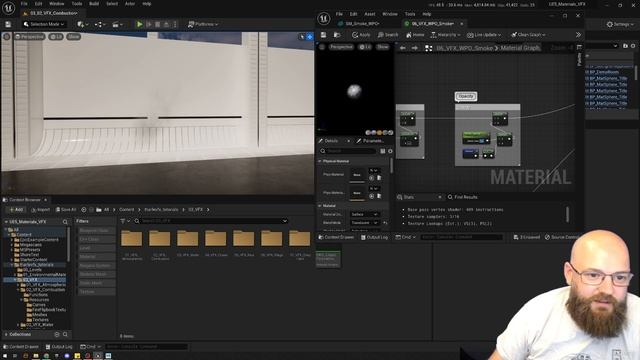Click the Add button in Content Browser

click(x=16, y=210)
